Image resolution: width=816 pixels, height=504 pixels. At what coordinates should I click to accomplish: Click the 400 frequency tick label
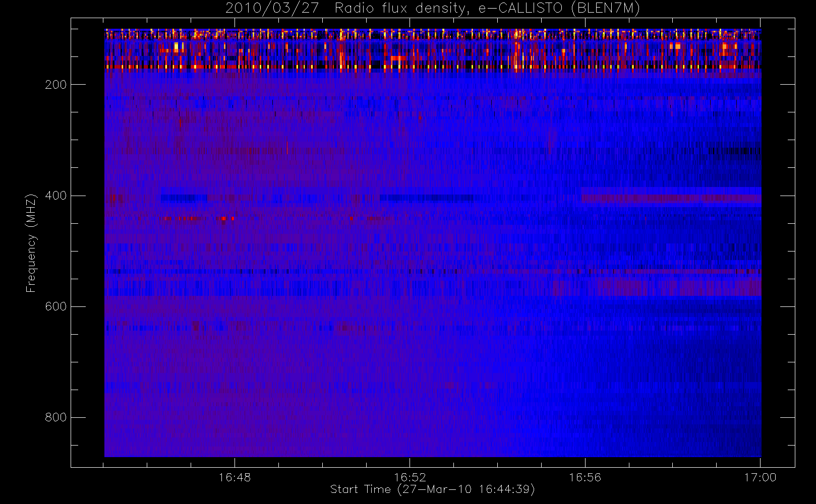55,196
